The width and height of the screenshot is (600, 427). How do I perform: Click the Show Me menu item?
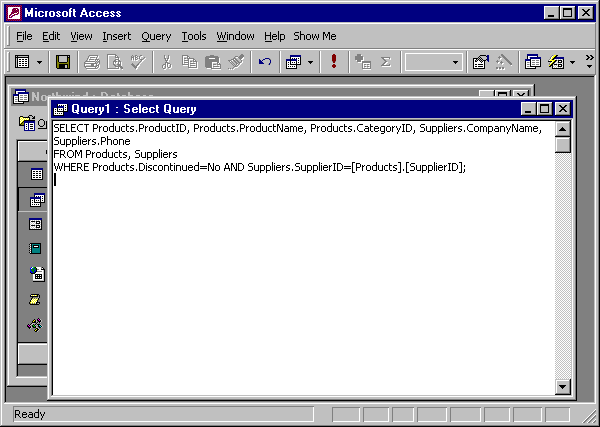coord(315,36)
